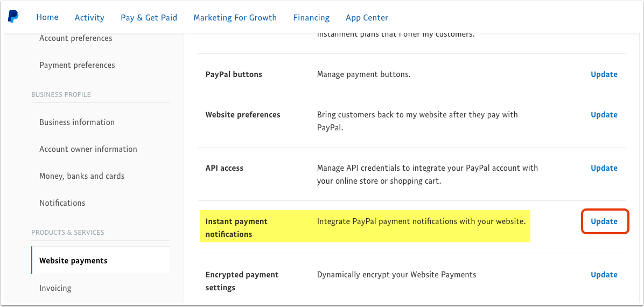Click 'Manage API credentials' description
The height and width of the screenshot is (307, 644).
428,175
